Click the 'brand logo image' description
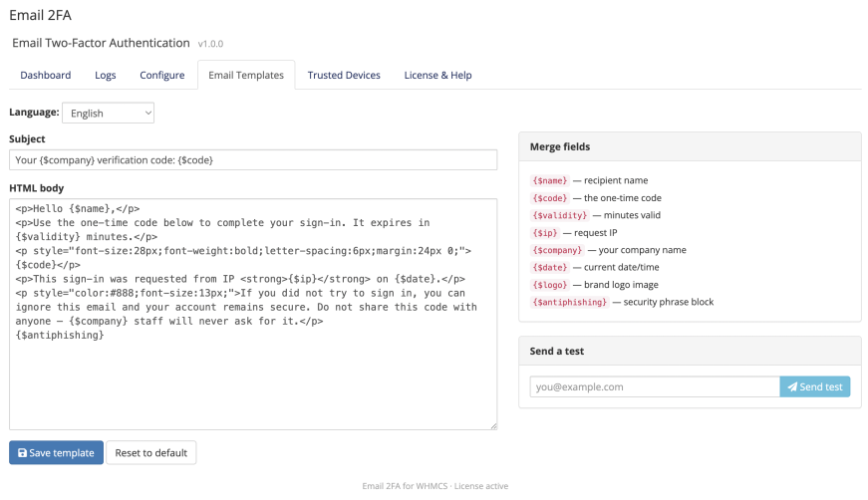 pos(621,285)
